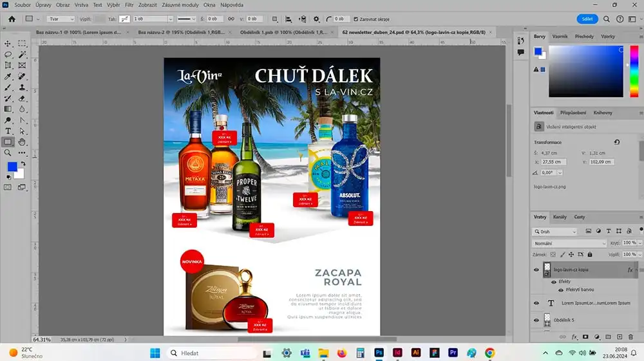Select the Eyedropper tool
Image resolution: width=644 pixels, height=361 pixels.
click(x=8, y=77)
